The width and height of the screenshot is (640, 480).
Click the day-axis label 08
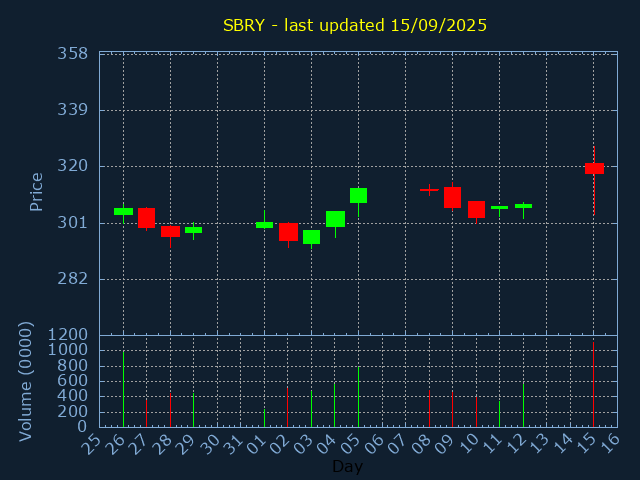click(x=422, y=444)
